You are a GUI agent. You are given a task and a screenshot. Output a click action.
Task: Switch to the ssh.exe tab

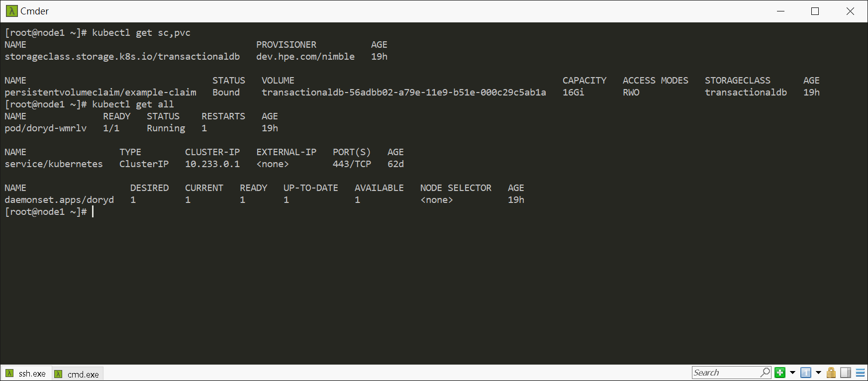pyautogui.click(x=32, y=374)
